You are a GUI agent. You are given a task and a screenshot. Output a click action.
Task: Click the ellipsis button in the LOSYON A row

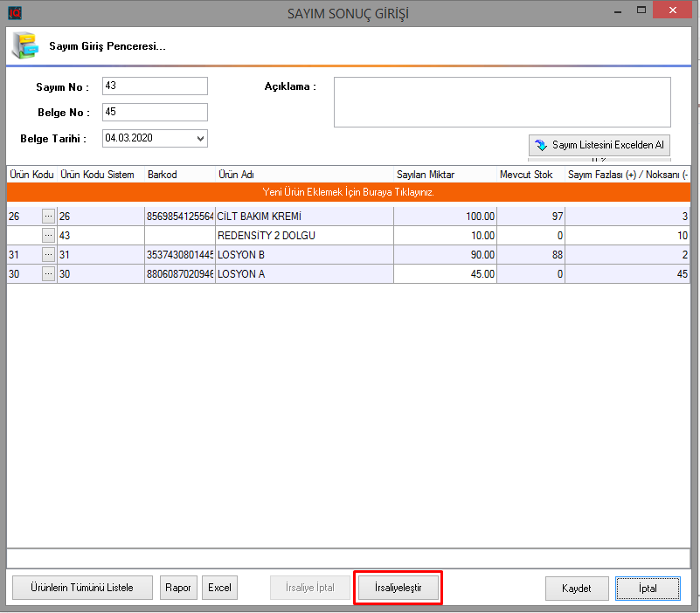tap(48, 274)
